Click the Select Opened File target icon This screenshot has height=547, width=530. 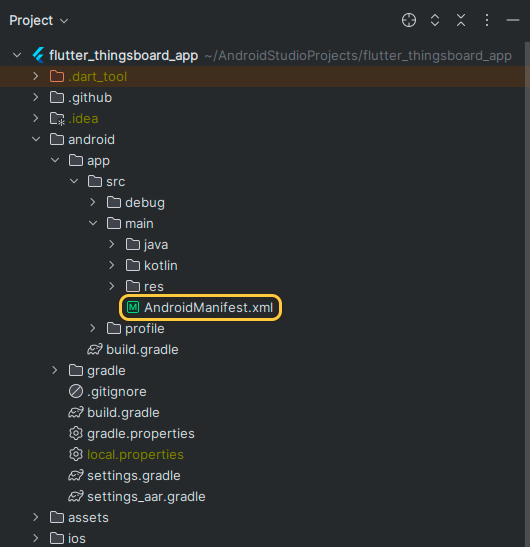pyautogui.click(x=409, y=20)
